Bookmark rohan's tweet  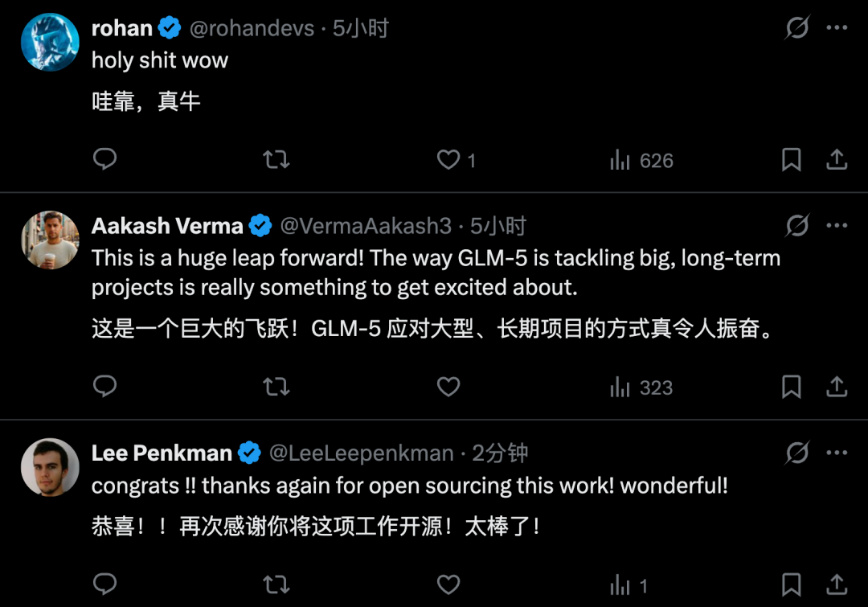pyautogui.click(x=792, y=160)
